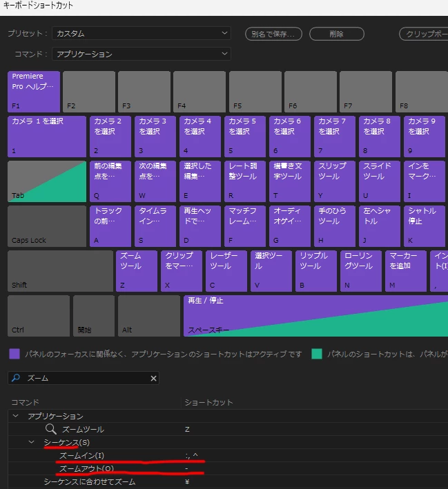Select the X key クリップをマー
Viewport: 448px width, 489px height.
tap(182, 271)
